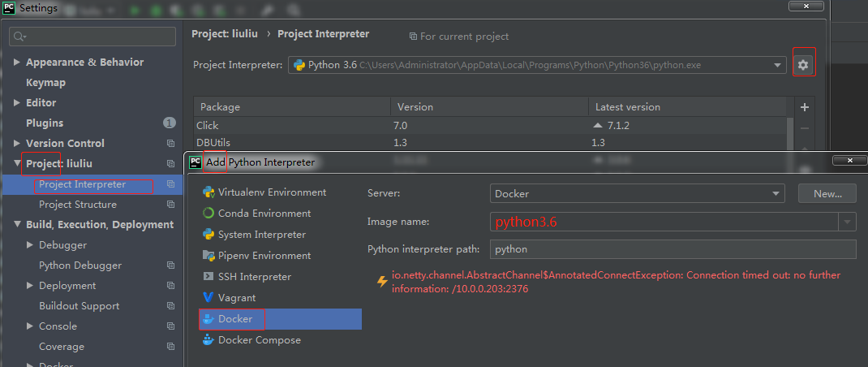
Task: Click the Python interpreter path field
Action: coord(672,249)
